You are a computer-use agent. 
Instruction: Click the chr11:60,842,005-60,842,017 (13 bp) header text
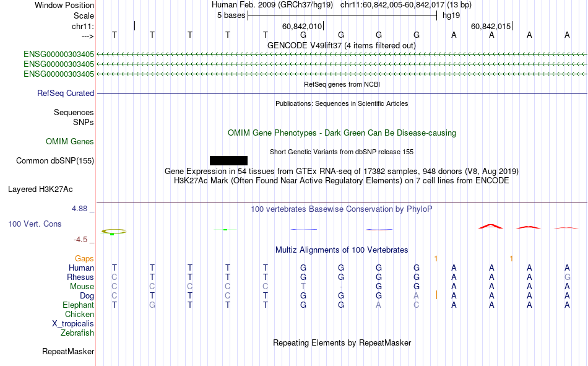pos(406,5)
